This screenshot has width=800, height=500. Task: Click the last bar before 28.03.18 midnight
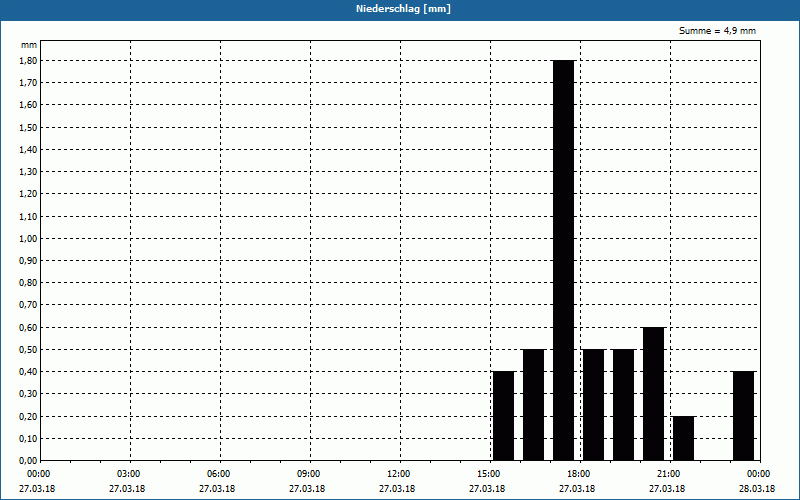743,416
